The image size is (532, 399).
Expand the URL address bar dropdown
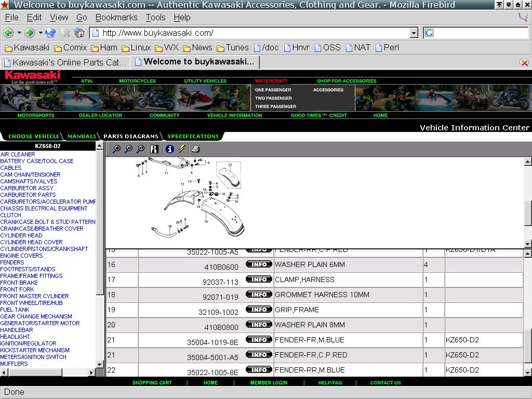[x=414, y=33]
